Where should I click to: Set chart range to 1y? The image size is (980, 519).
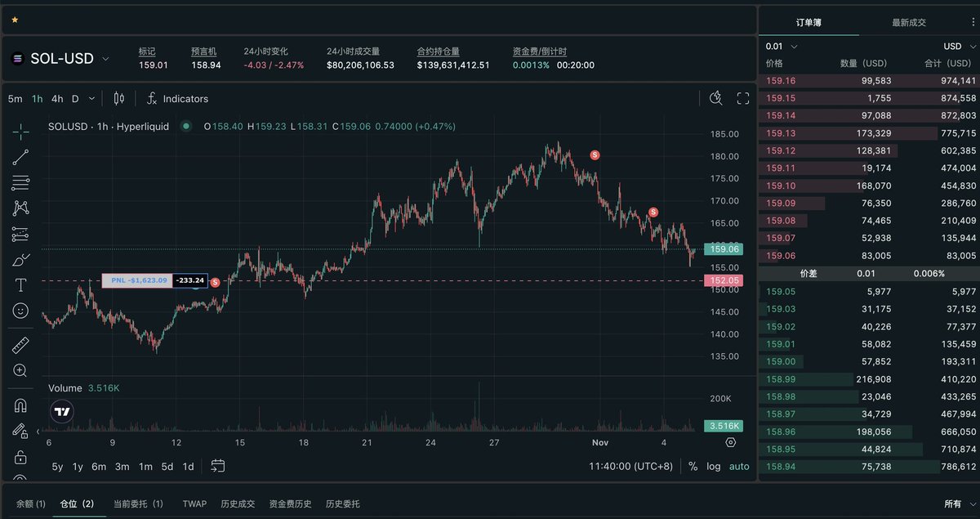pos(78,467)
